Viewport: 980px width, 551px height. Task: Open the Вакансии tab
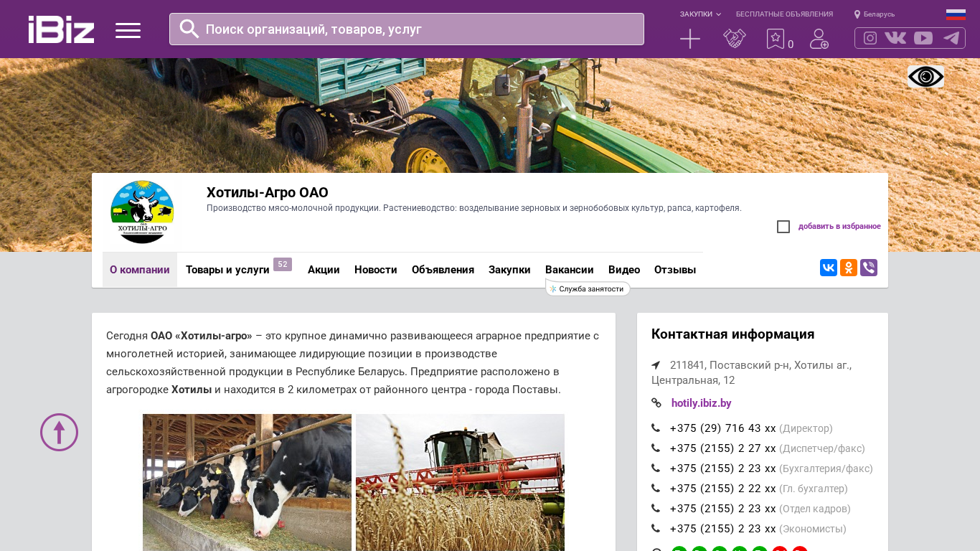pyautogui.click(x=570, y=270)
